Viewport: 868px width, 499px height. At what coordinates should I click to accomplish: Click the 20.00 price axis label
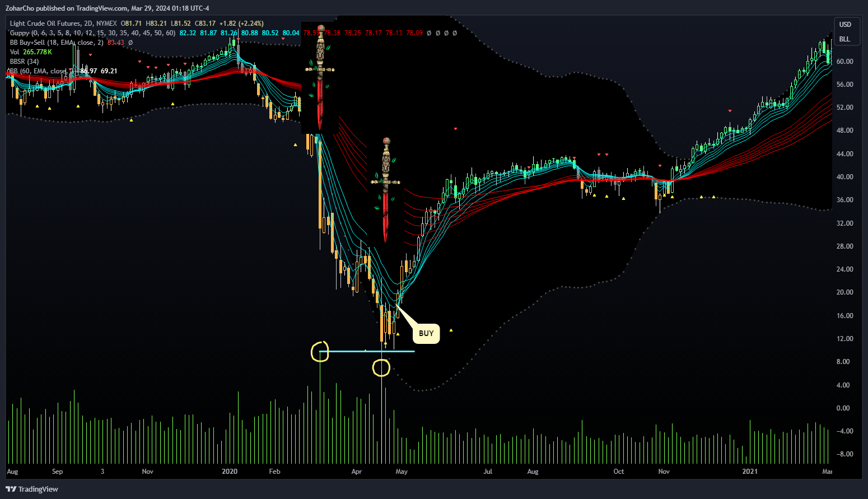pyautogui.click(x=844, y=292)
